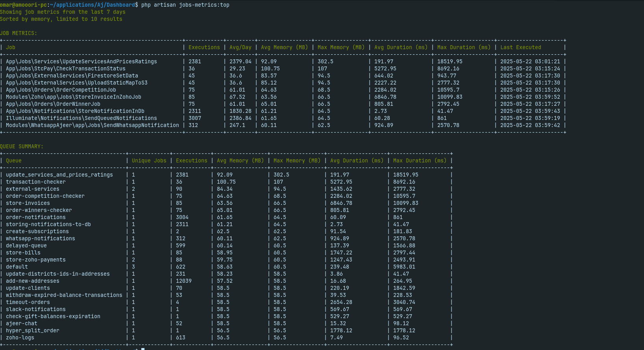Select the UpdateServicesAndPricesRatings job name
Viewport: 644px width, 350px height.
[81, 61]
